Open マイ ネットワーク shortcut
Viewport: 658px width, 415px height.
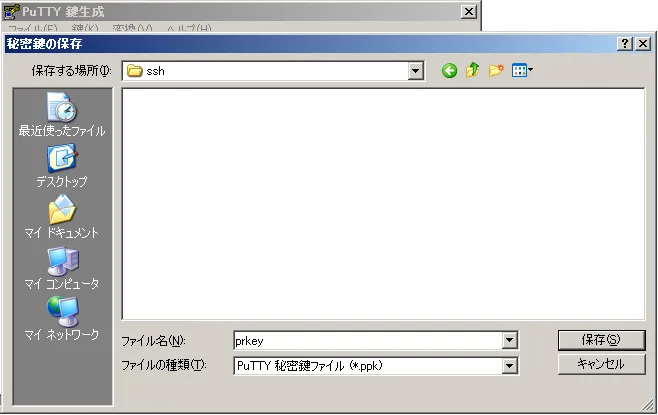62,320
